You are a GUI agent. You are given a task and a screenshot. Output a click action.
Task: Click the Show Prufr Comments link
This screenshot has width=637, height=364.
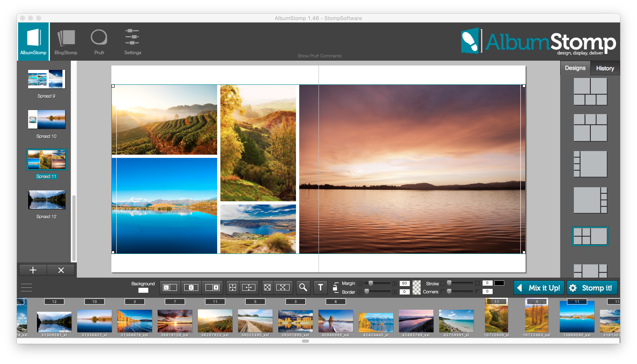point(319,56)
